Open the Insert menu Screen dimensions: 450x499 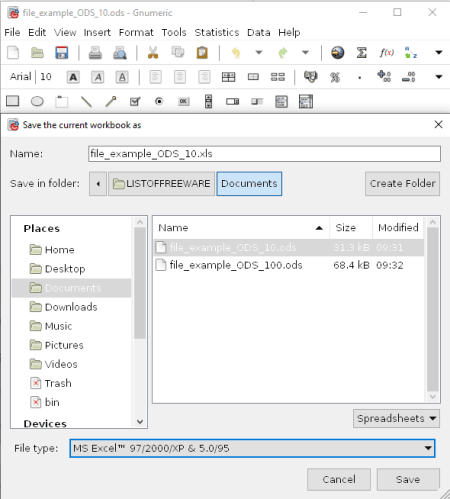pos(97,32)
